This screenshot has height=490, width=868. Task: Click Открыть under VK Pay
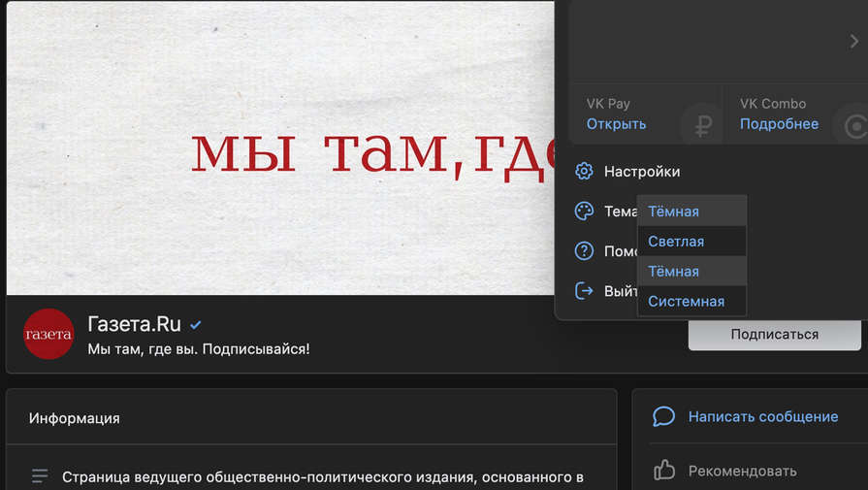click(616, 124)
